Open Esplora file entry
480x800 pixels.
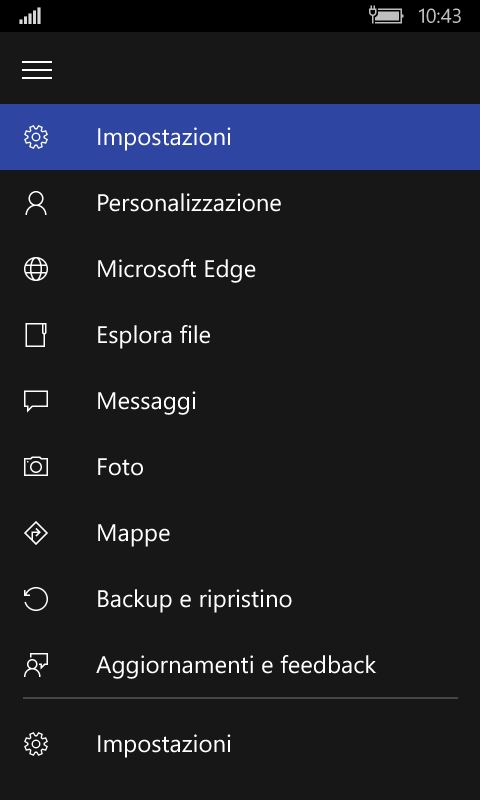(x=240, y=335)
